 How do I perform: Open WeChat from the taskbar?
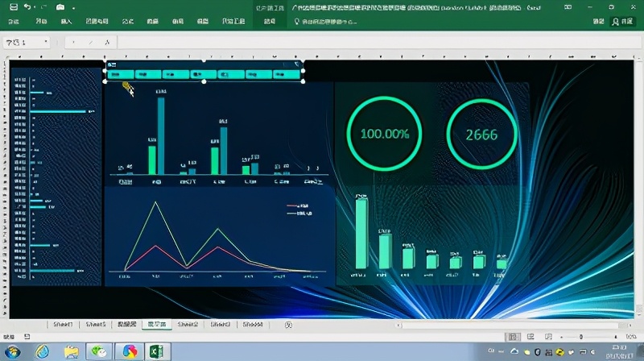pos(99,352)
